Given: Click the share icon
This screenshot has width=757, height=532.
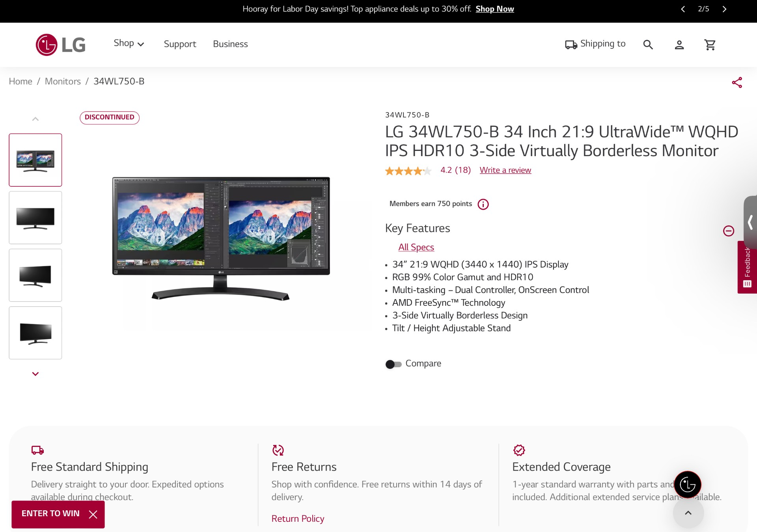Looking at the screenshot, I should 737,82.
